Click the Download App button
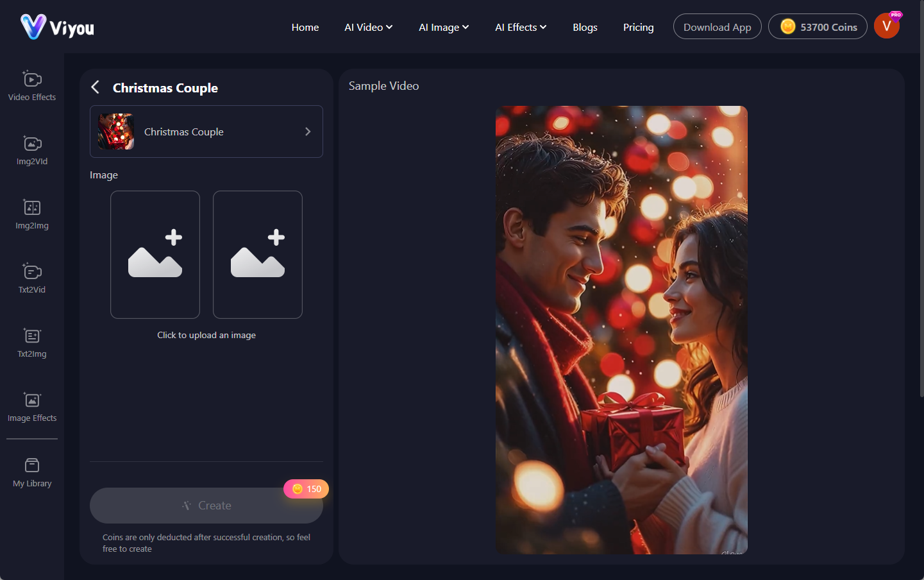This screenshot has height=580, width=924. point(717,27)
